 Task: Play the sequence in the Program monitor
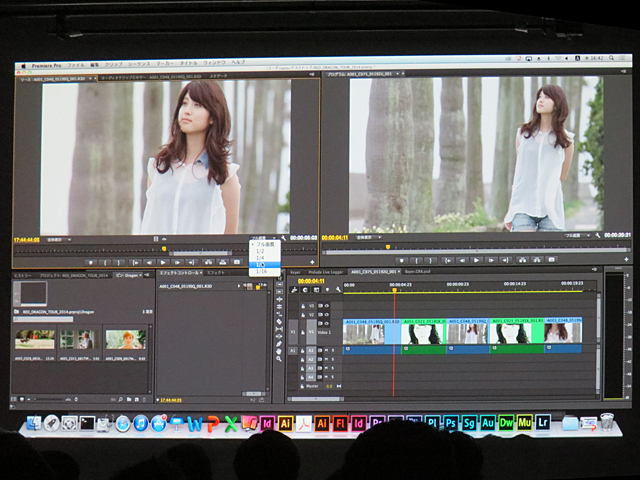coord(476,260)
